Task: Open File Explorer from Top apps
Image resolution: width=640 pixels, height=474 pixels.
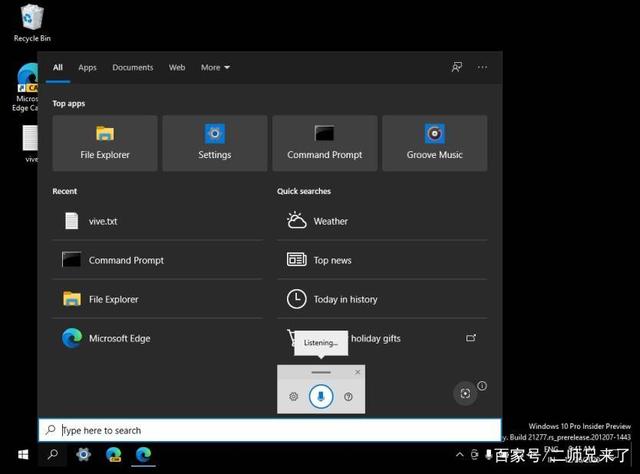Action: (x=105, y=143)
